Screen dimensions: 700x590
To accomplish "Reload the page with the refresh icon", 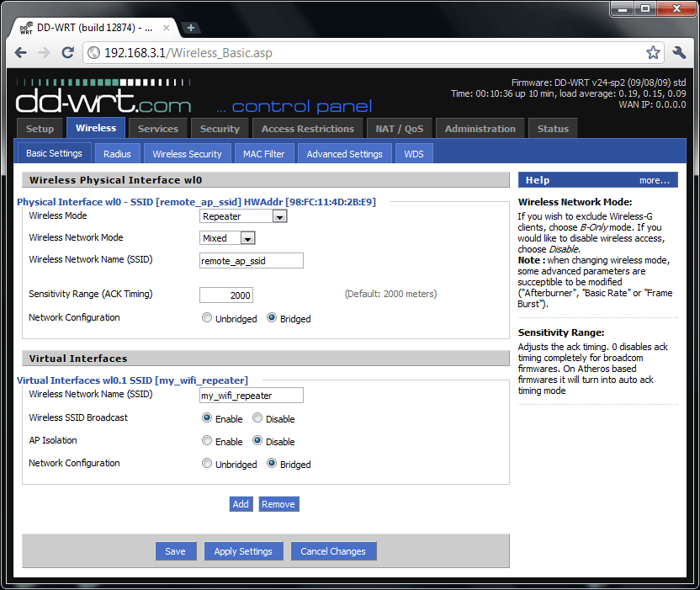I will coord(69,53).
